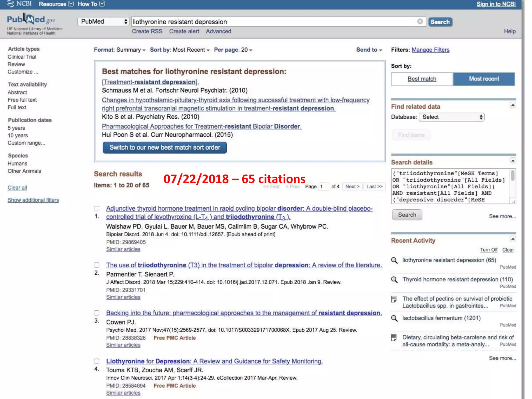Click Show additional filters link
The height and width of the screenshot is (399, 532).
pyautogui.click(x=33, y=200)
